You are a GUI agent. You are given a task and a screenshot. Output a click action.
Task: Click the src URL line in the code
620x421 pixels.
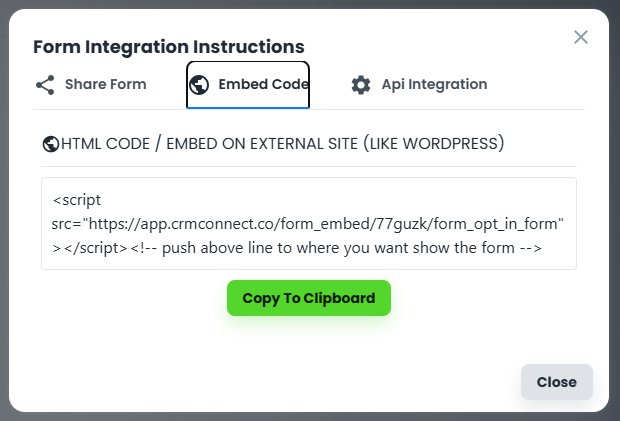pos(308,223)
